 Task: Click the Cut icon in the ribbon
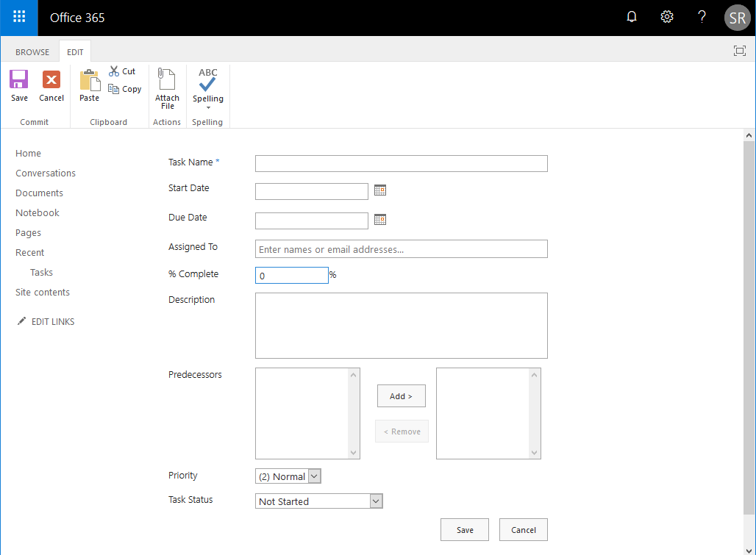123,71
